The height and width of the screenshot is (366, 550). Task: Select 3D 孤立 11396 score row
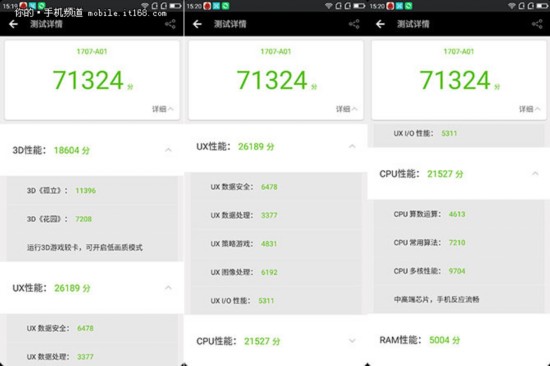pos(92,191)
